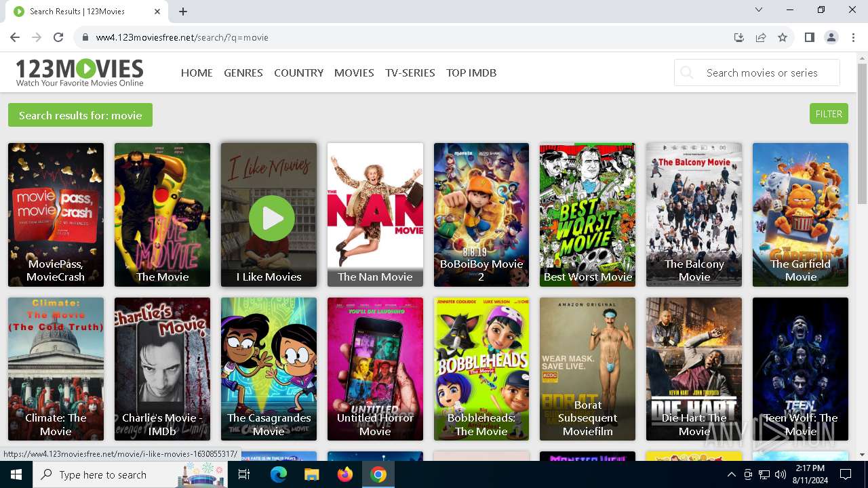
Task: Open The Casagrandes Movie poster
Action: point(269,369)
